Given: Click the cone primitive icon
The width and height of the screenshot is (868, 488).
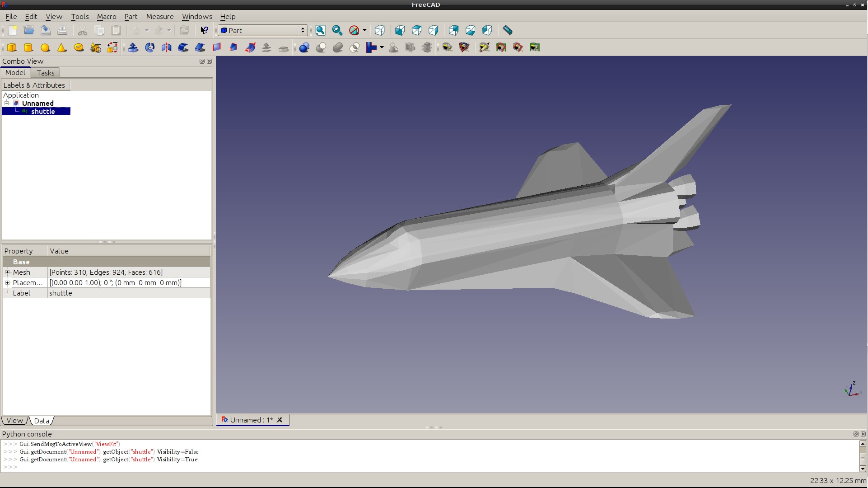Looking at the screenshot, I should (62, 47).
